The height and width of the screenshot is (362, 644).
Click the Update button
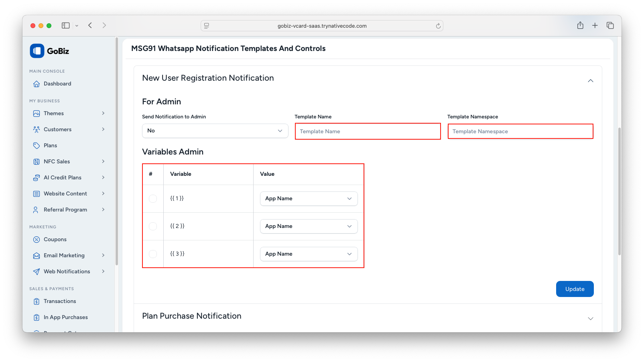(575, 289)
